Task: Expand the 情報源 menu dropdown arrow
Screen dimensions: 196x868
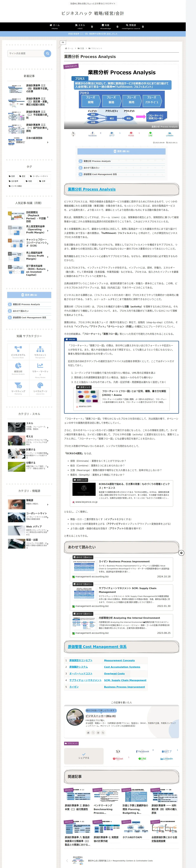Action: coord(143,27)
